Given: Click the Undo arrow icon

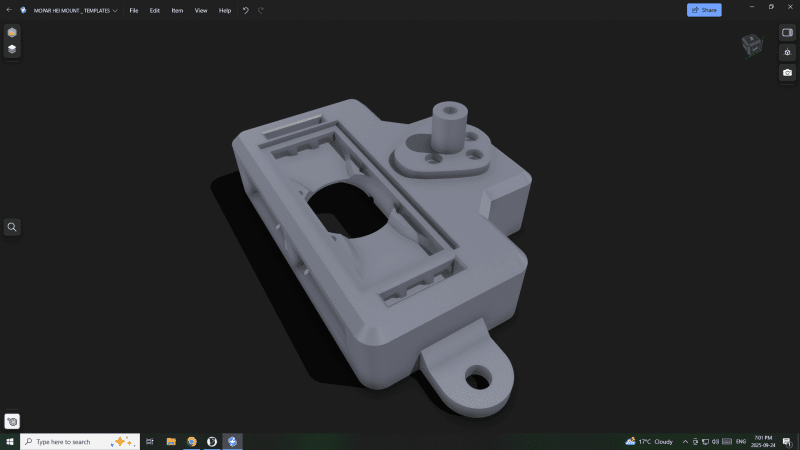Looking at the screenshot, I should (246, 10).
